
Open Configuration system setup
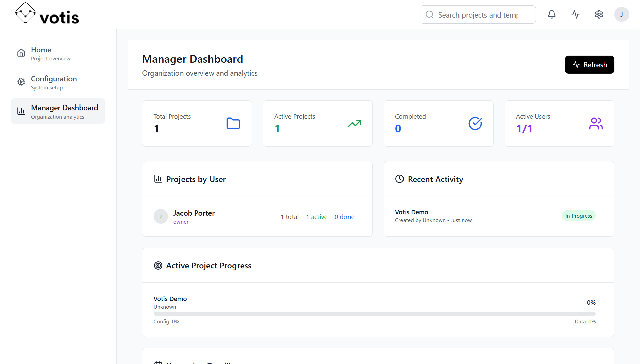(58, 82)
